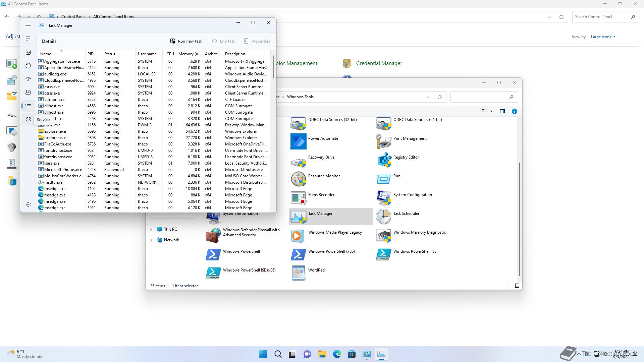Open Windows PowerShell (x86) icon
644x362 pixels.
pyautogui.click(x=298, y=254)
